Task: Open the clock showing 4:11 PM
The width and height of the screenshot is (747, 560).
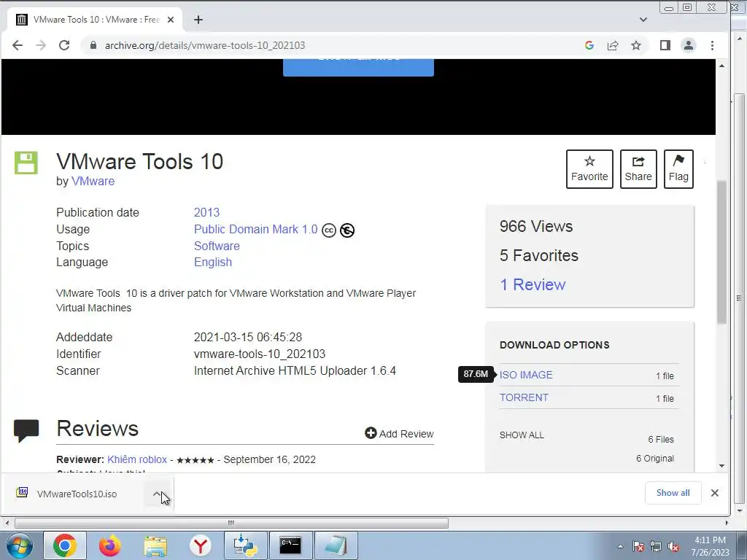Action: coord(710,545)
